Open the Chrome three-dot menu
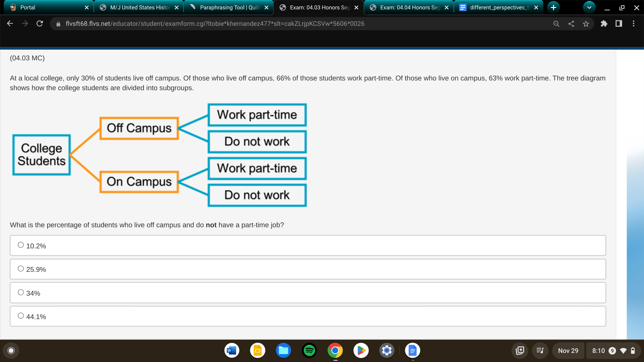This screenshot has width=644, height=362. click(x=633, y=23)
